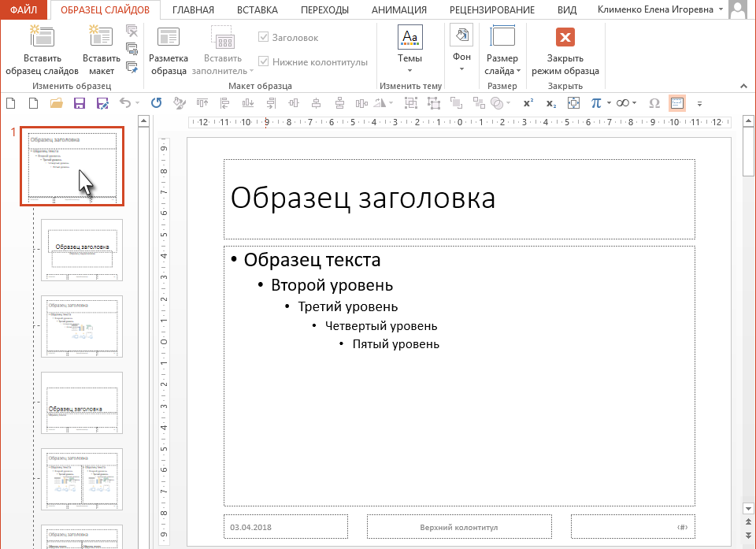756x549 pixels.
Task: Click the Equation pi icon
Action: (596, 102)
